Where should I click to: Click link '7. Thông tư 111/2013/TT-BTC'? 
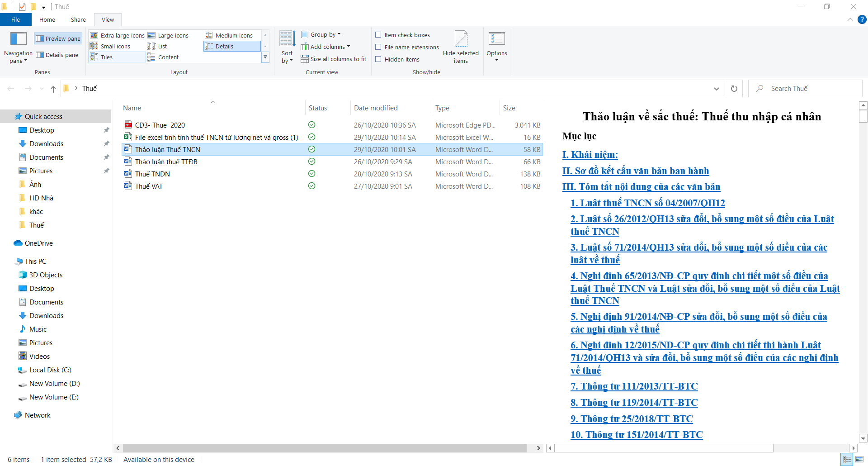pos(634,386)
